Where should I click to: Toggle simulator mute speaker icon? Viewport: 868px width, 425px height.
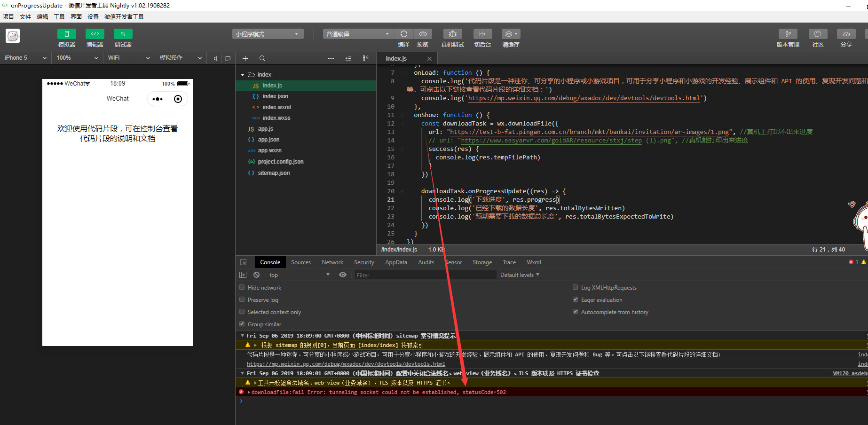(x=215, y=58)
